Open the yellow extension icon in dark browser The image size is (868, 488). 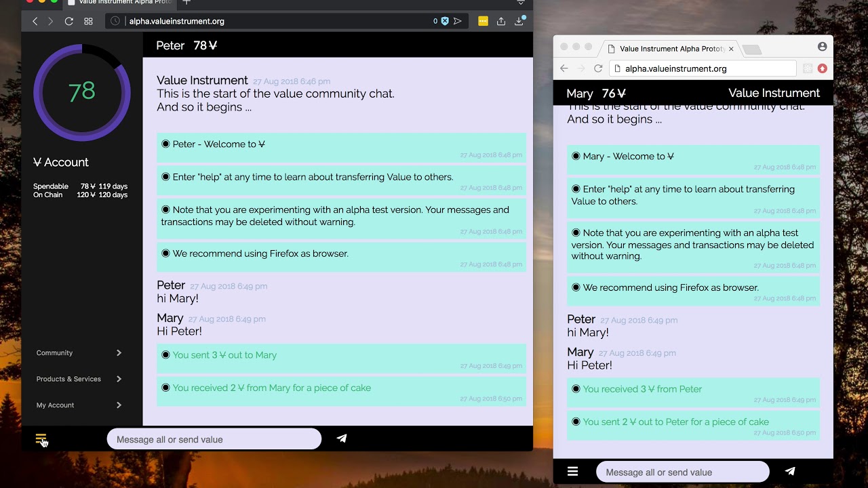pyautogui.click(x=483, y=21)
